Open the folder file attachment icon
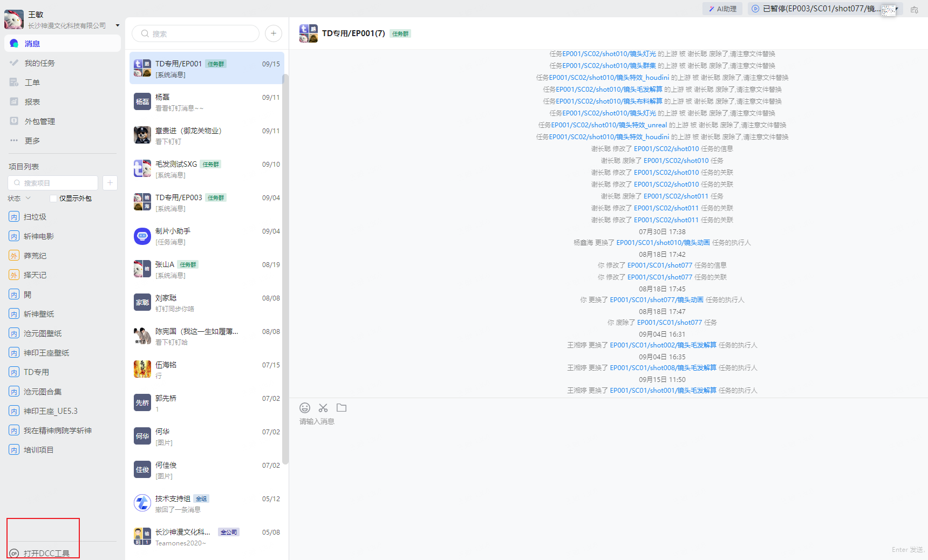The width and height of the screenshot is (928, 560). [342, 408]
